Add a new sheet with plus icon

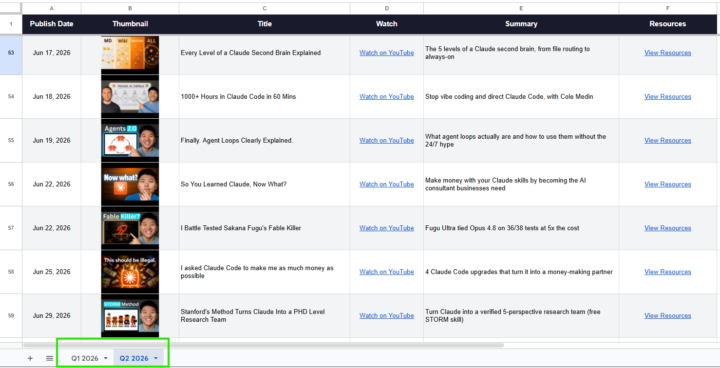pyautogui.click(x=30, y=358)
